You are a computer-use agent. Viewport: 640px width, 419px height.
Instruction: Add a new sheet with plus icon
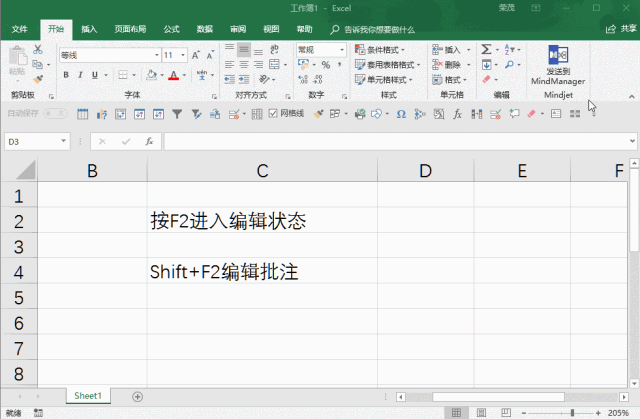138,396
